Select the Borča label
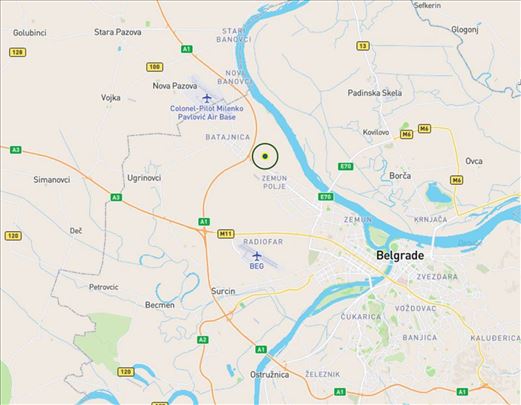This screenshot has height=405, width=521. pos(400,176)
